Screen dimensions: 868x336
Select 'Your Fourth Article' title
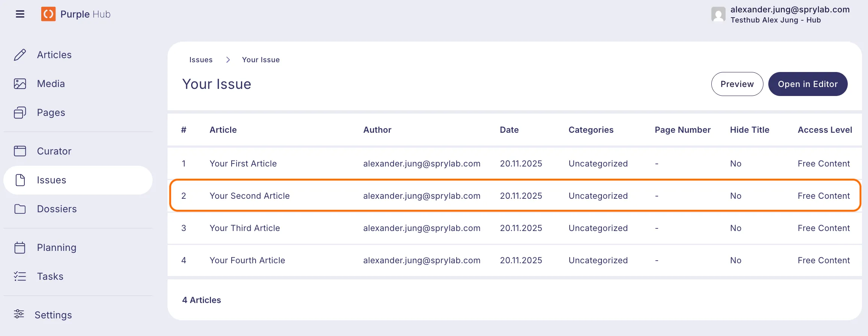coord(247,260)
